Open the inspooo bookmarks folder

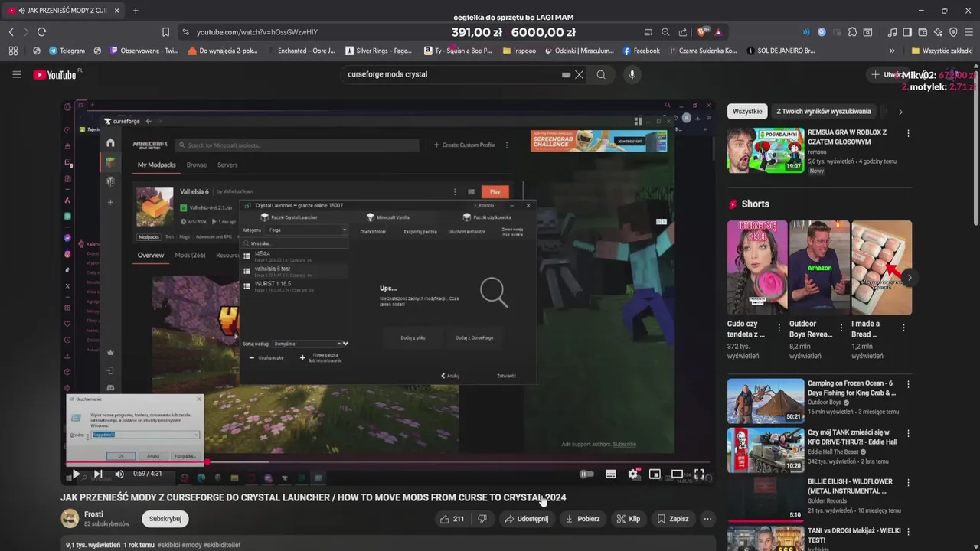[x=519, y=51]
